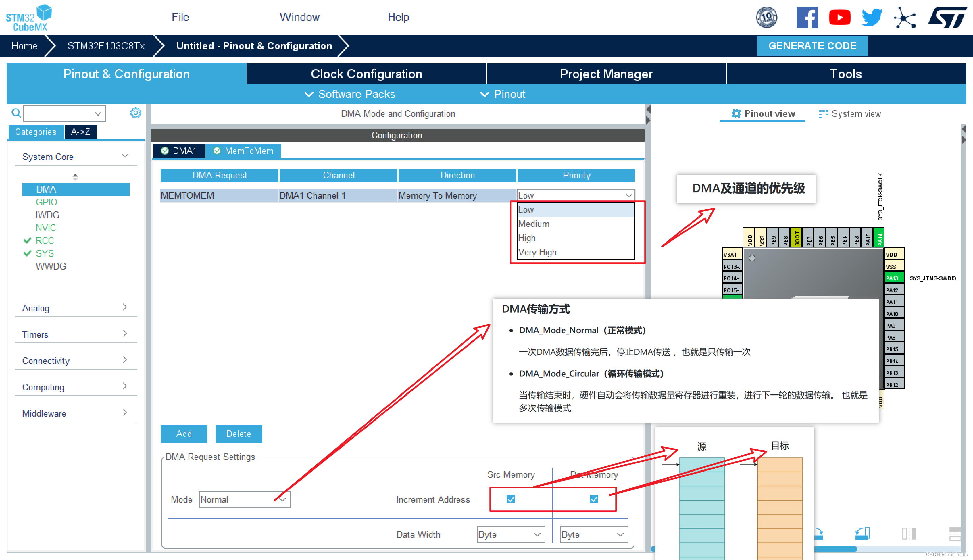
Task: Click the GENERATE CODE button
Action: click(812, 46)
